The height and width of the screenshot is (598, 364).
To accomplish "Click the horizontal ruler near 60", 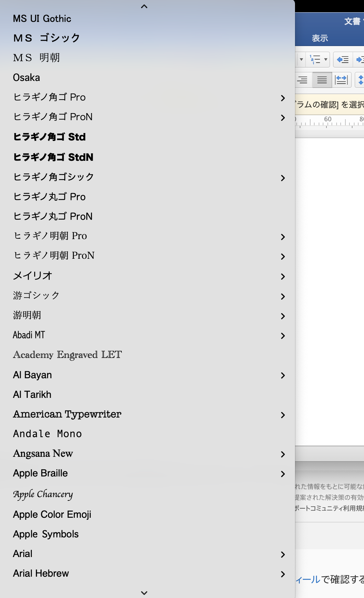I will pos(328,121).
